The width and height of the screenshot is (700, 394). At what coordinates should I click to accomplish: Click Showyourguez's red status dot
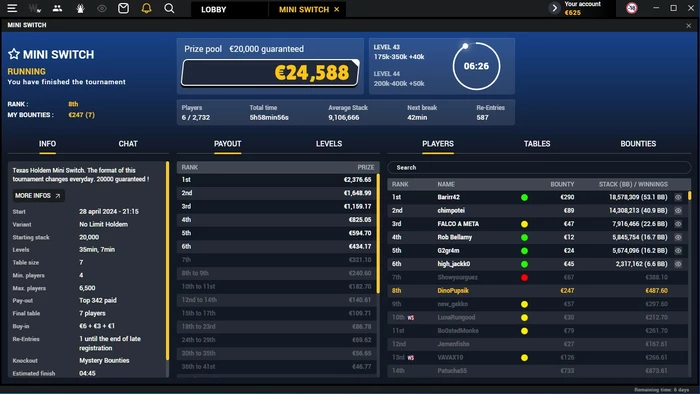[525, 278]
